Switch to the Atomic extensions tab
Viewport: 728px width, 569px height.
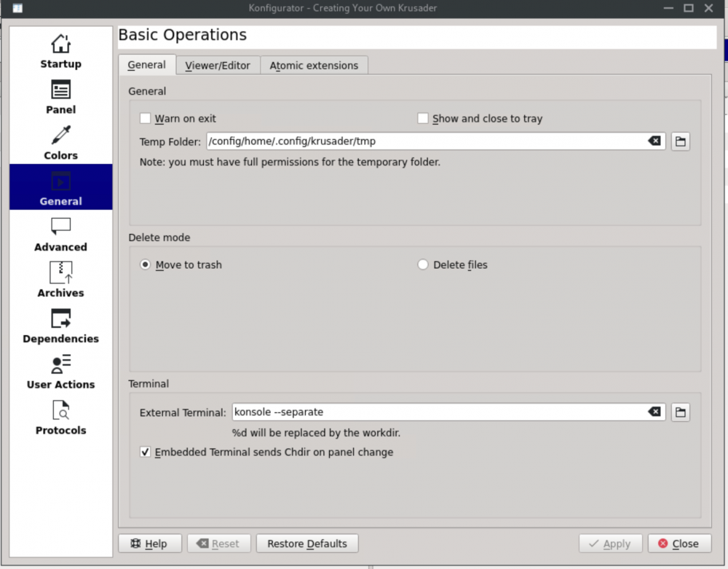coord(314,66)
